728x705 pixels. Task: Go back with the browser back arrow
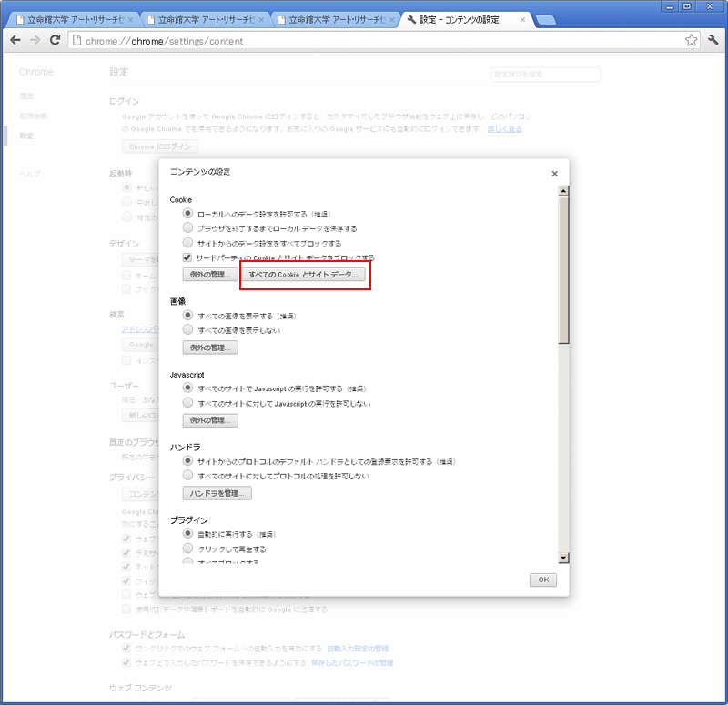[x=15, y=40]
